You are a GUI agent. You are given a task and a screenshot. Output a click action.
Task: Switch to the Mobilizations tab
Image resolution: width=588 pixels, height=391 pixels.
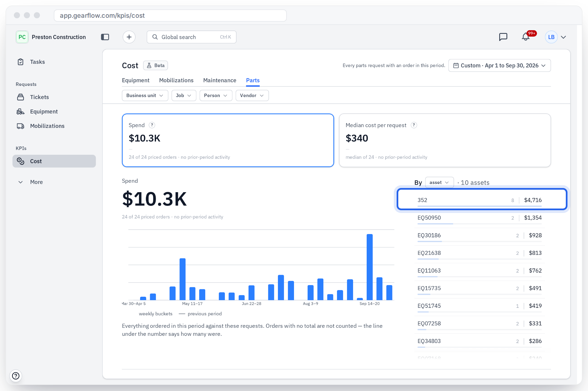pyautogui.click(x=176, y=80)
